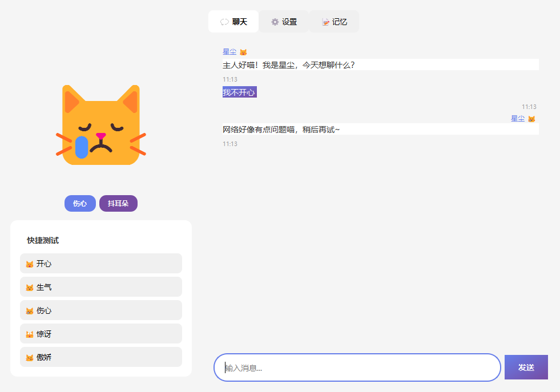Click the happy cat icon beside 开心
The height and width of the screenshot is (392, 560).
tap(30, 264)
